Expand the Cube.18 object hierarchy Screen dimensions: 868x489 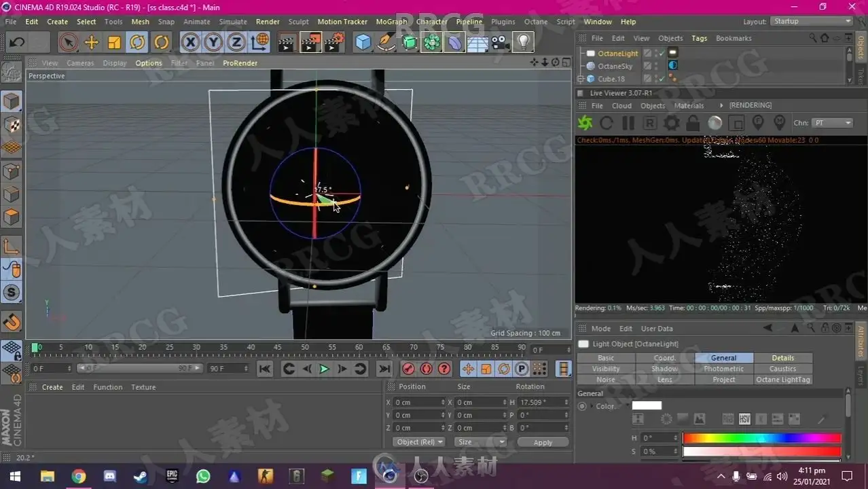(581, 79)
